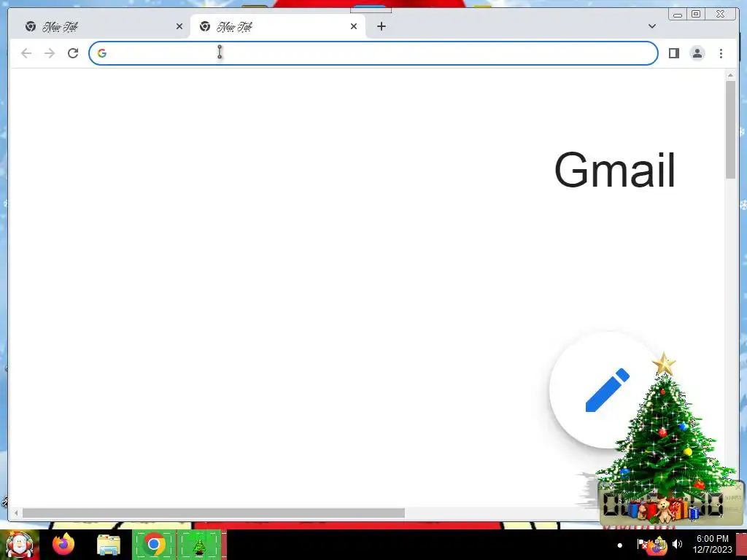The height and width of the screenshot is (560, 747).
Task: Click the network icon in the tray
Action: point(659,544)
